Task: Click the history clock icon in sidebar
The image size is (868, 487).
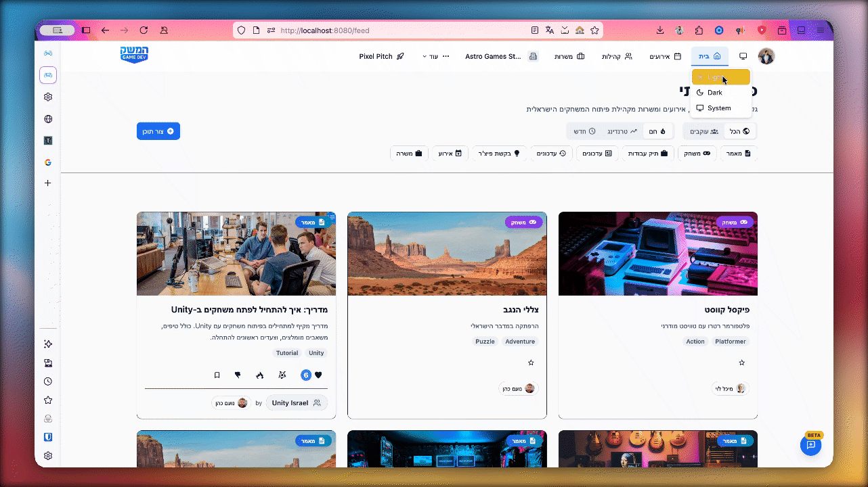Action: coord(48,381)
